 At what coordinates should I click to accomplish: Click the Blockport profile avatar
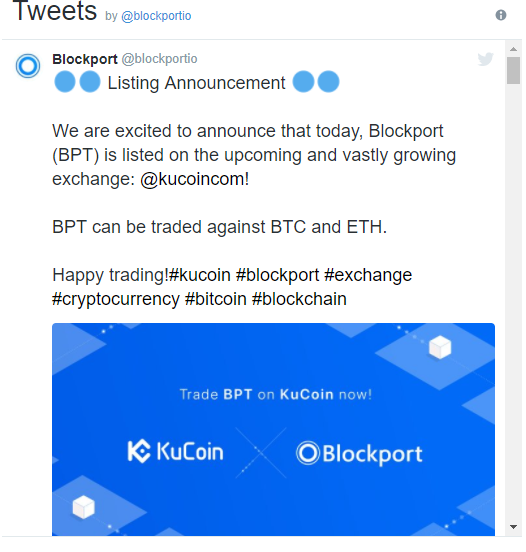(28, 66)
